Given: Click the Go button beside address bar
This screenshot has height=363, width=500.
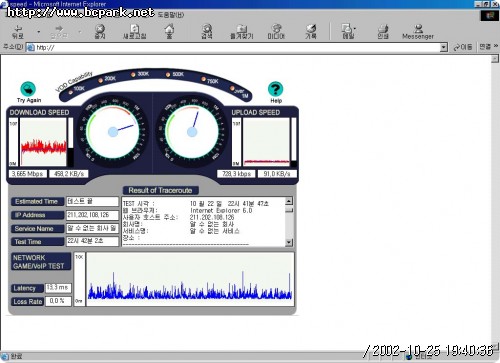Looking at the screenshot, I should [x=463, y=47].
